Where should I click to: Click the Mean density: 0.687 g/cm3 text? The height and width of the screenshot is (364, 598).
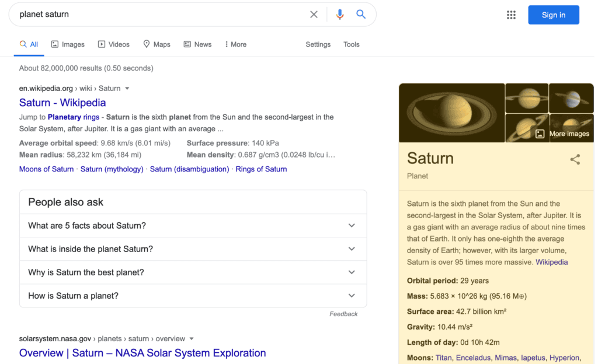[260, 155]
